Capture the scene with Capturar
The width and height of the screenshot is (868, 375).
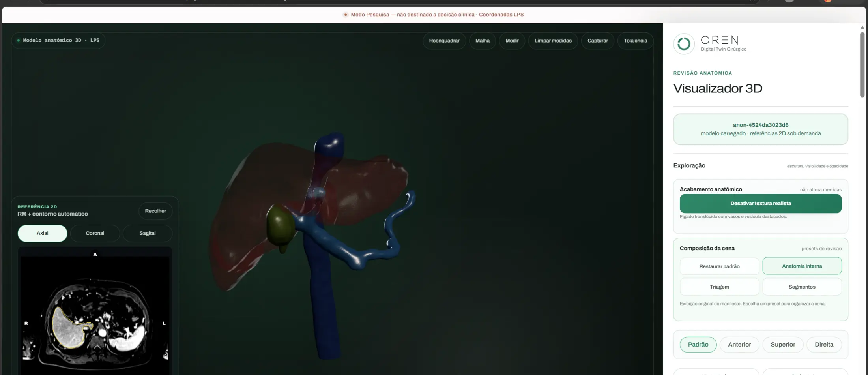(597, 41)
